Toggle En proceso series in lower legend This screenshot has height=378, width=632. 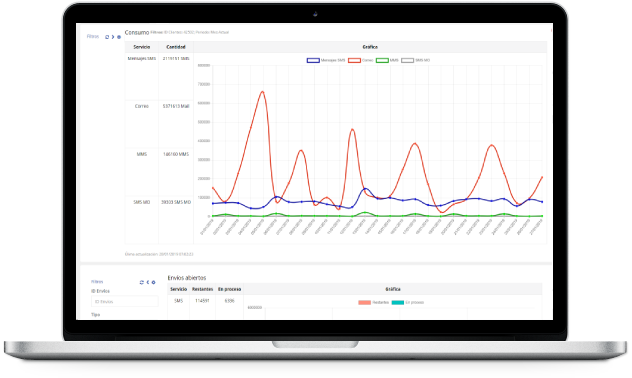[408, 302]
